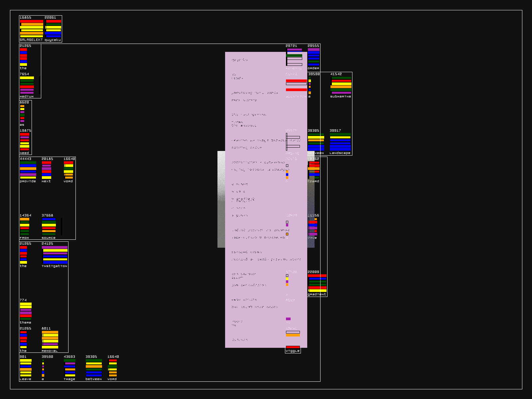This screenshot has width=532, height=399.
Task: Click red bar above wiggle label
Action: click(x=293, y=347)
